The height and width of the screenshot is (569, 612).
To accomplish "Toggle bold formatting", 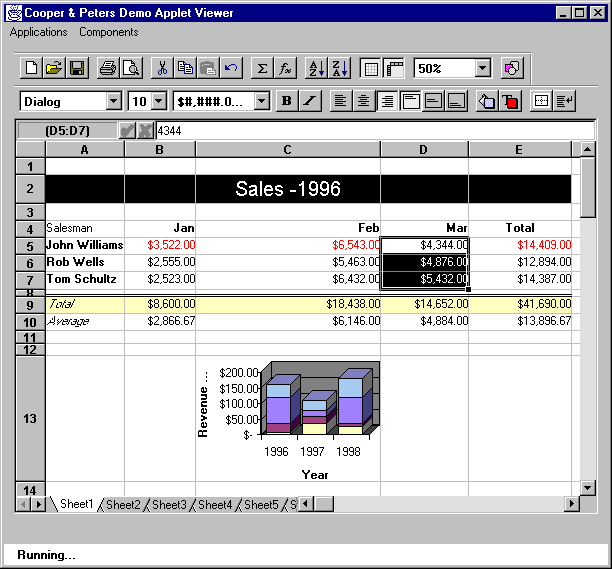I will pos(287,101).
